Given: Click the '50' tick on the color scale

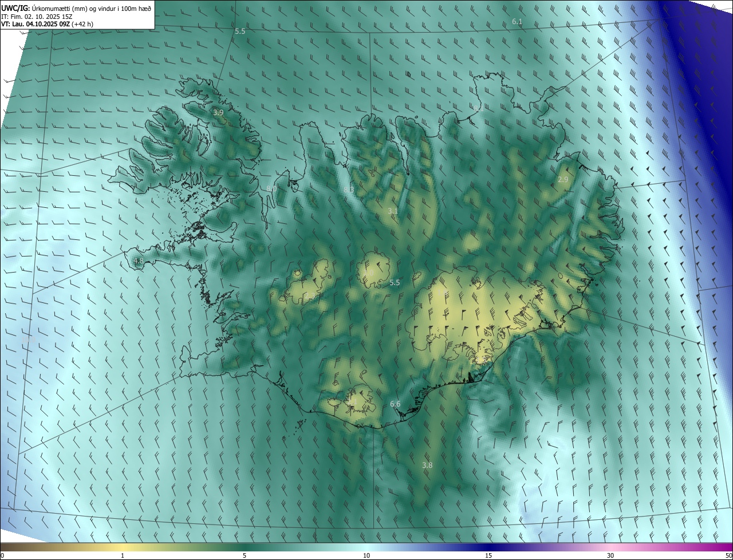Looking at the screenshot, I should [x=728, y=555].
